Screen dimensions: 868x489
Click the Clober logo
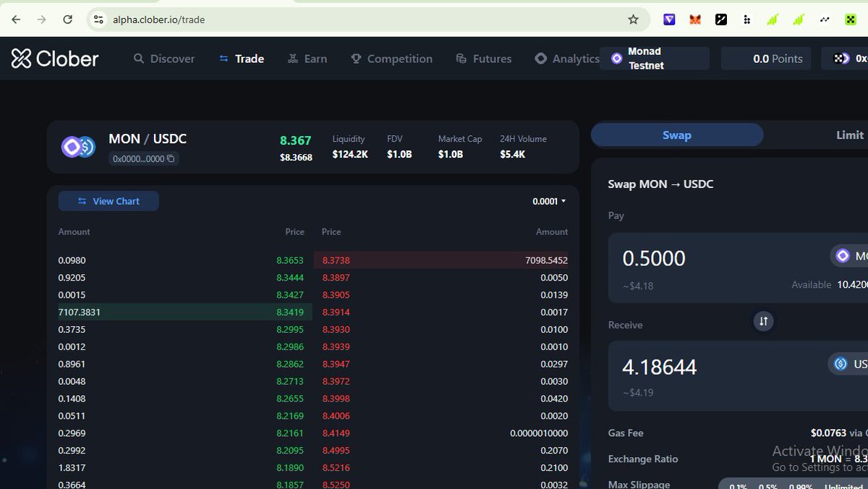pyautogui.click(x=55, y=59)
